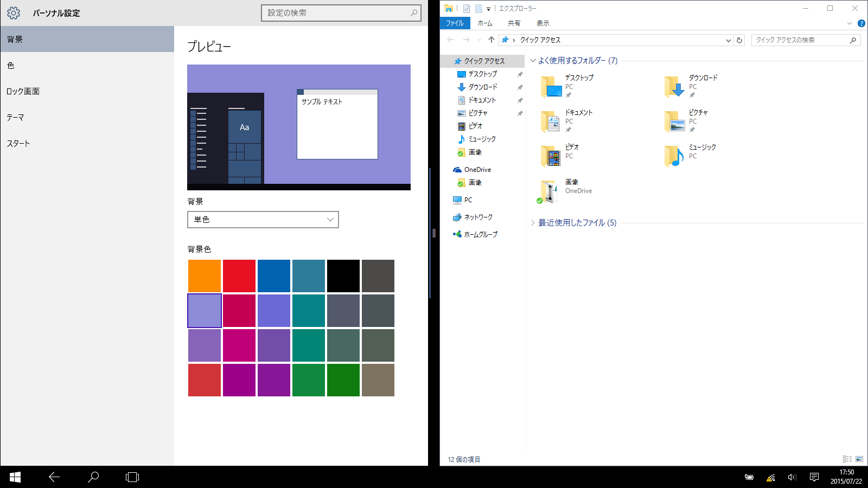Click the network tray icon

(x=770, y=478)
